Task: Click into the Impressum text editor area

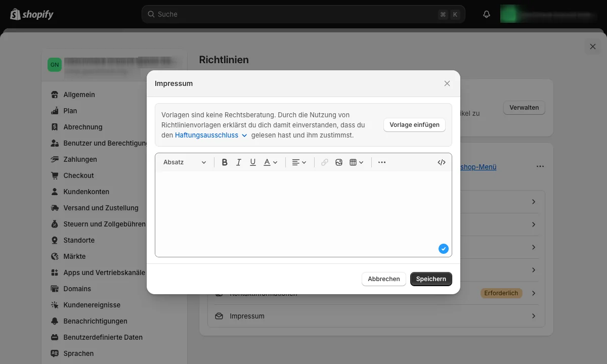Action: pos(303,212)
